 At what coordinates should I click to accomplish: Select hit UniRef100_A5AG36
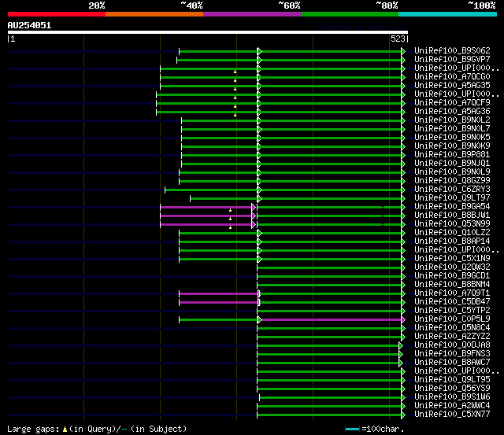coord(452,112)
